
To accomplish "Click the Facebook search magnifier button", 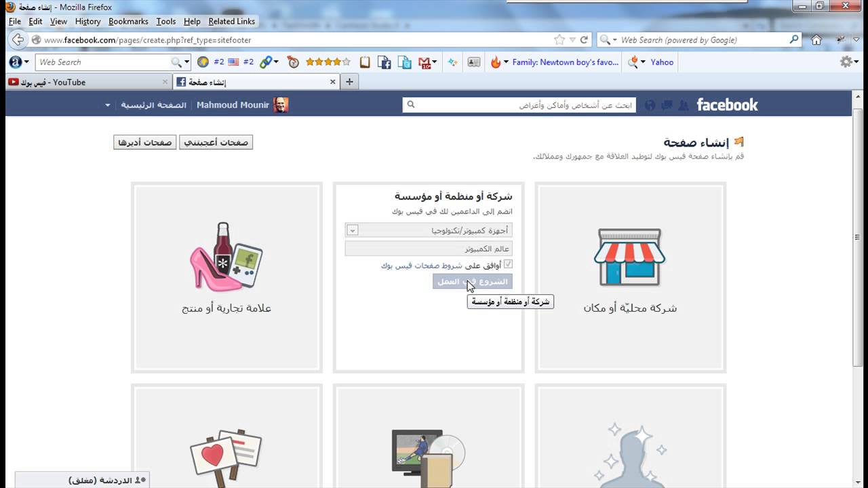I will [x=410, y=105].
